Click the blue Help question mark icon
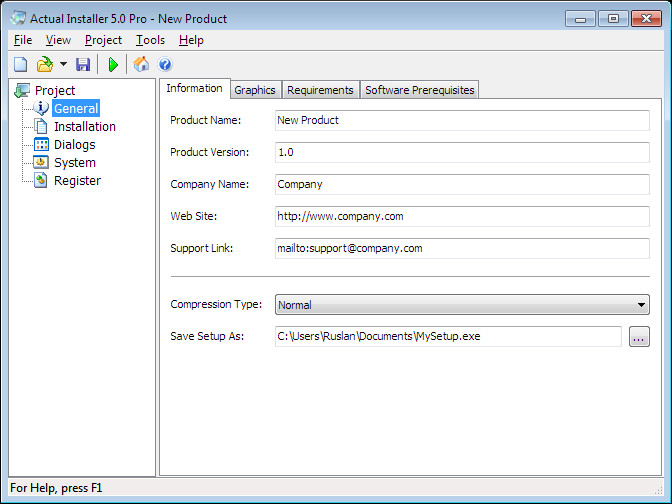Screen dimensions: 672x504 (165, 65)
